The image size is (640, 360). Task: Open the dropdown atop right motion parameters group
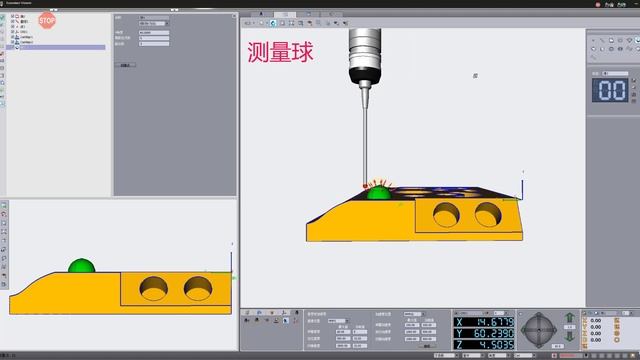tap(414, 314)
